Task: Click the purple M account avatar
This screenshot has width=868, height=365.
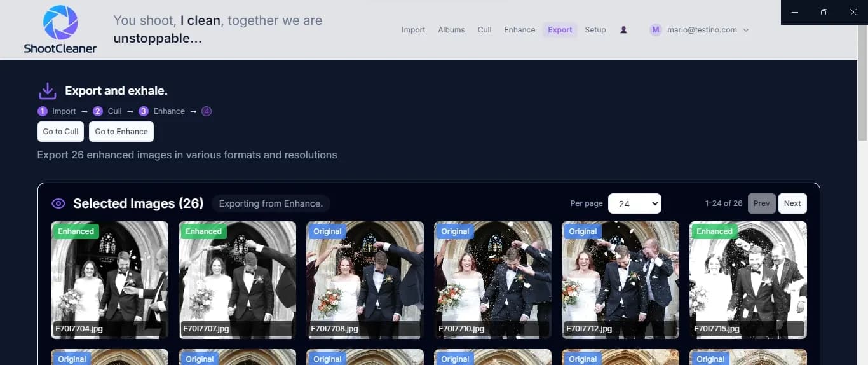Action: pyautogui.click(x=656, y=30)
